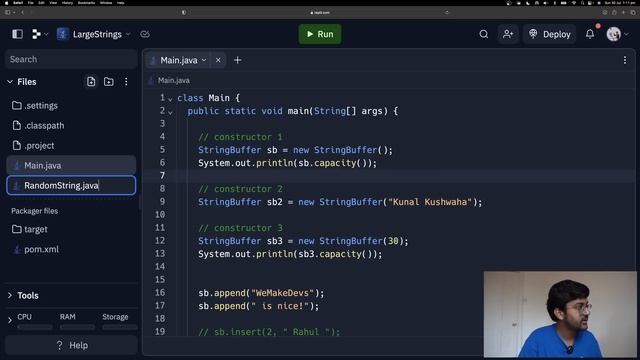Click the // constructor 3 comment
Image resolution: width=640 pixels, height=360 pixels.
click(240, 228)
